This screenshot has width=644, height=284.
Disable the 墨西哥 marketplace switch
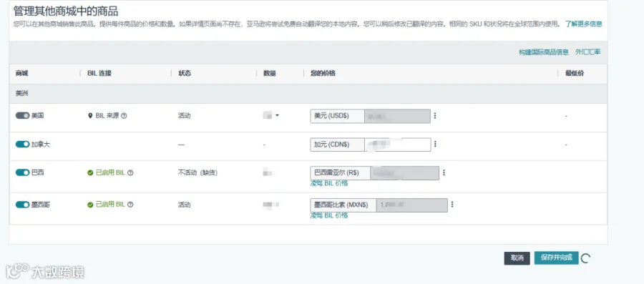(x=23, y=205)
